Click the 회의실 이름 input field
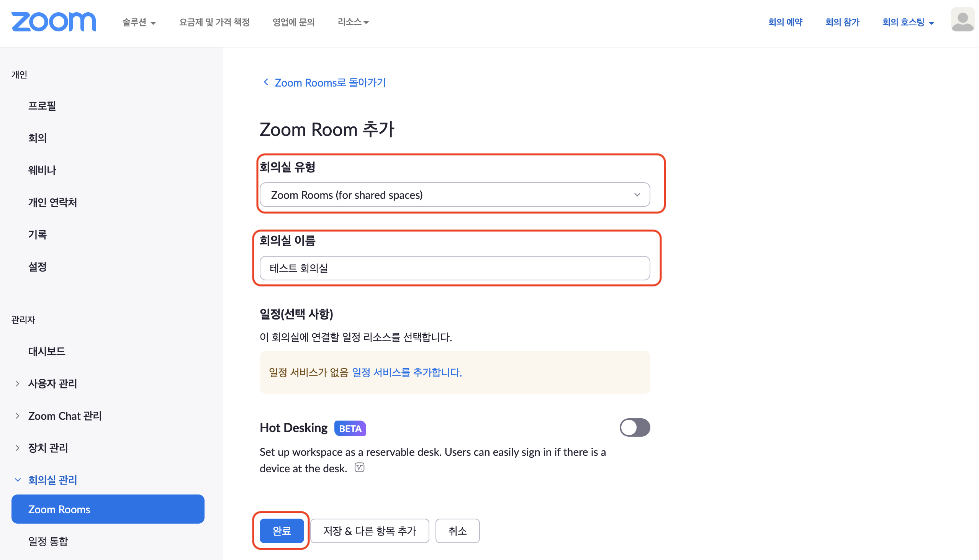Viewport: 979px width, 560px height. [x=455, y=268]
